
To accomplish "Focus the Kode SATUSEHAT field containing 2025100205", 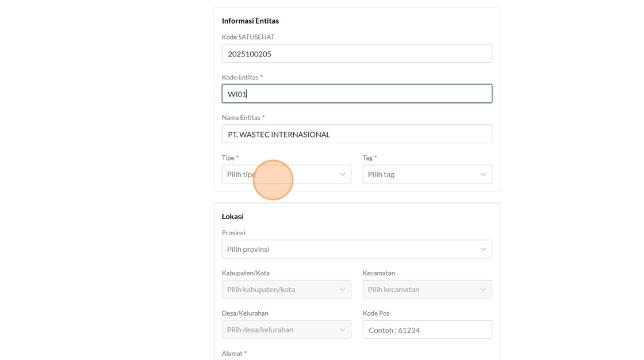I will [356, 53].
